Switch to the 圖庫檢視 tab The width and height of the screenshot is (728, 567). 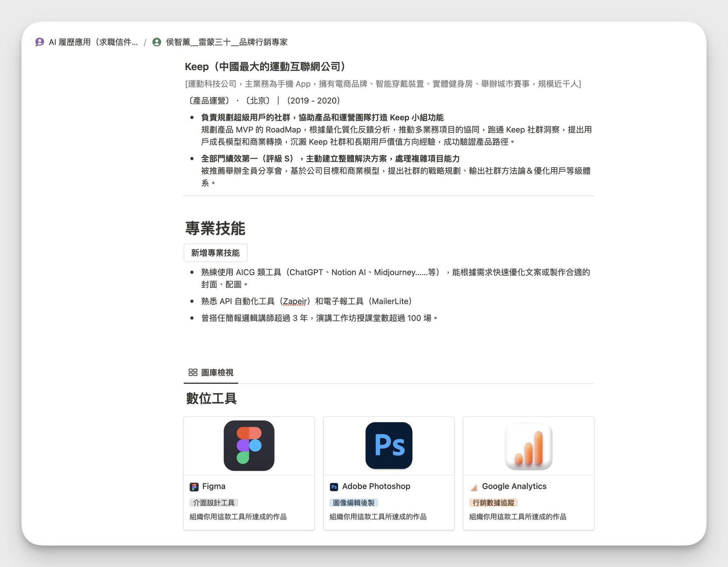point(217,372)
